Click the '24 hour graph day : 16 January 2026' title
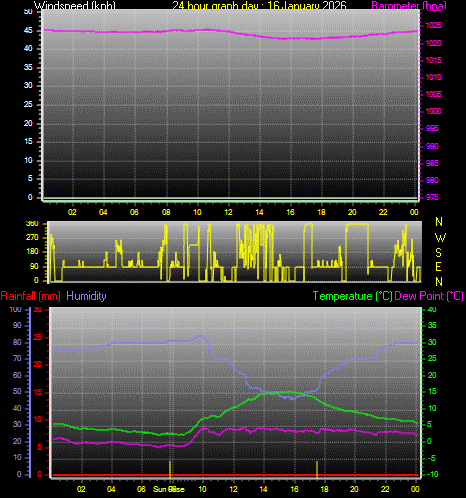 click(259, 5)
